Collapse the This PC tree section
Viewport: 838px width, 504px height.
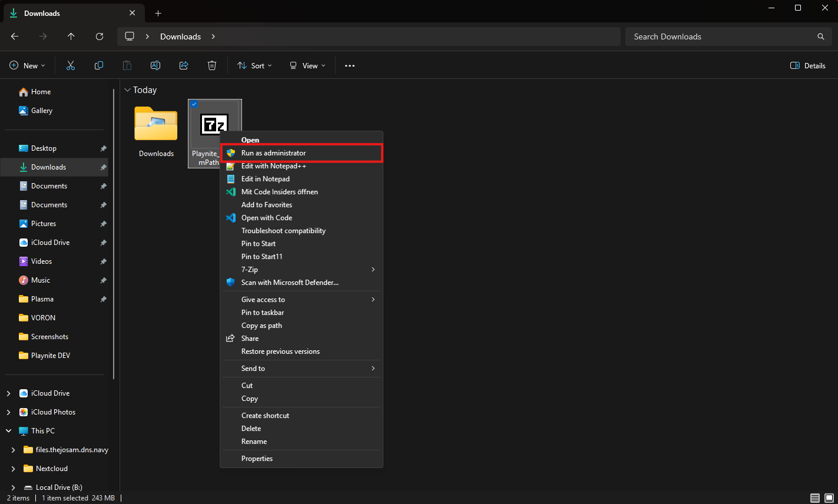[x=8, y=430]
